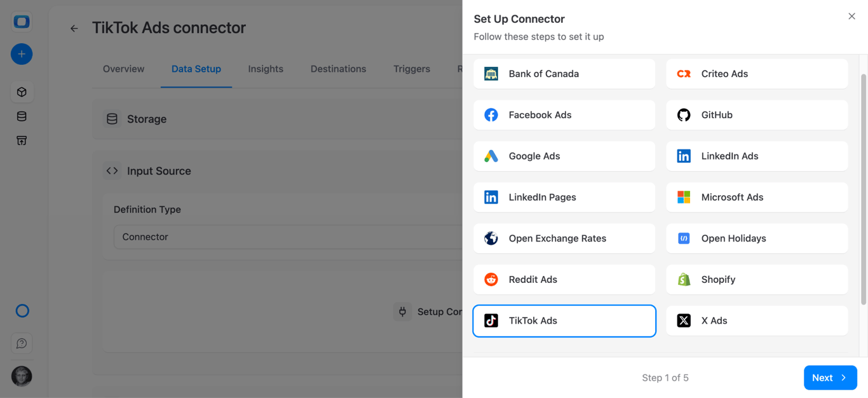The height and width of the screenshot is (398, 868).
Task: Choose the Open Holidays connector label
Action: click(x=734, y=238)
